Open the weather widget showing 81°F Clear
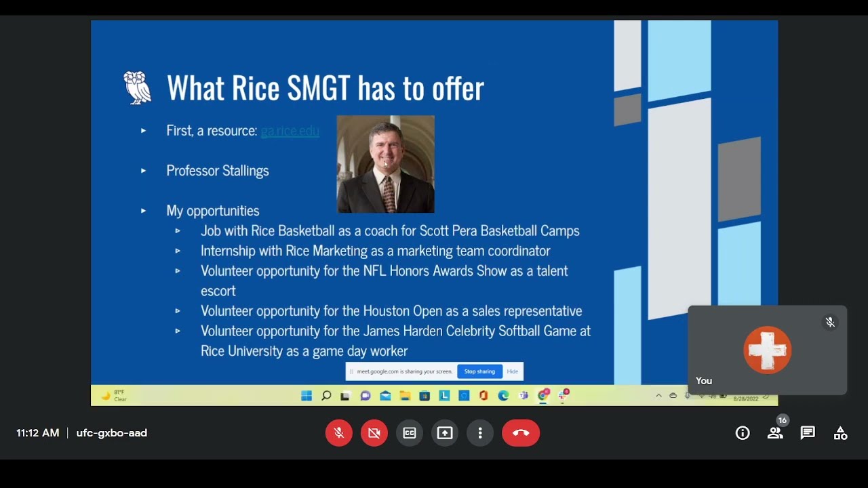The height and width of the screenshot is (488, 868). click(114, 396)
